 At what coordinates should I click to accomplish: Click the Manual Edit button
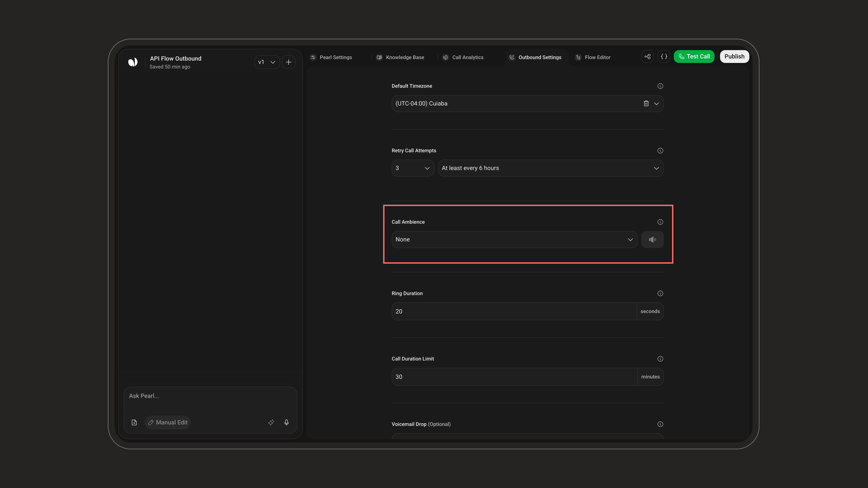click(x=168, y=422)
